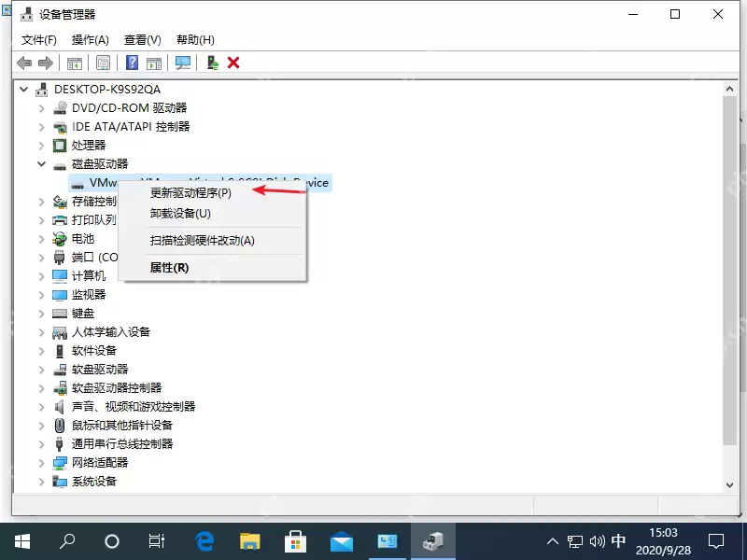This screenshot has height=560, width=747.
Task: Expand the 处理器 tree node
Action: [x=41, y=145]
